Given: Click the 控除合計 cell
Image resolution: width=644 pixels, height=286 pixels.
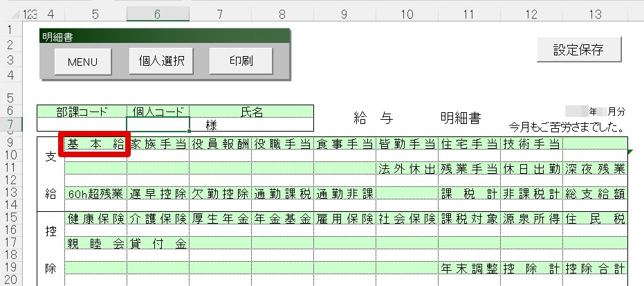Looking at the screenshot, I should 595,268.
